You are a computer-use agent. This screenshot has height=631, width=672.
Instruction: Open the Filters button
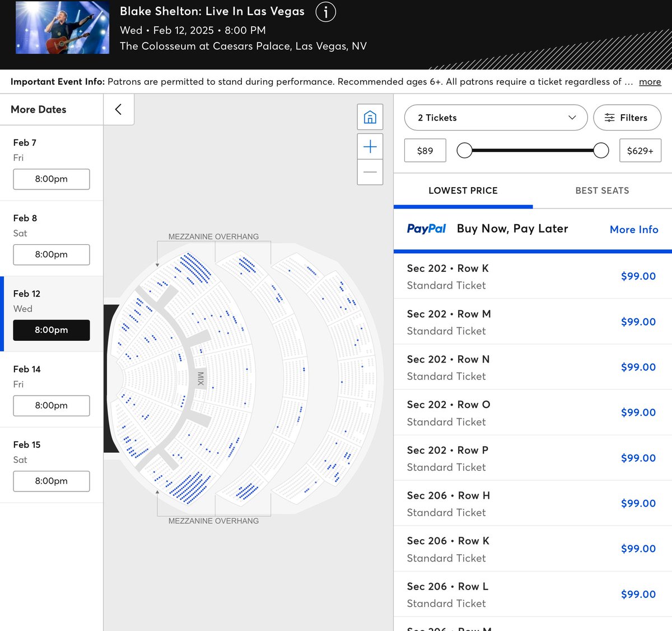click(x=627, y=118)
